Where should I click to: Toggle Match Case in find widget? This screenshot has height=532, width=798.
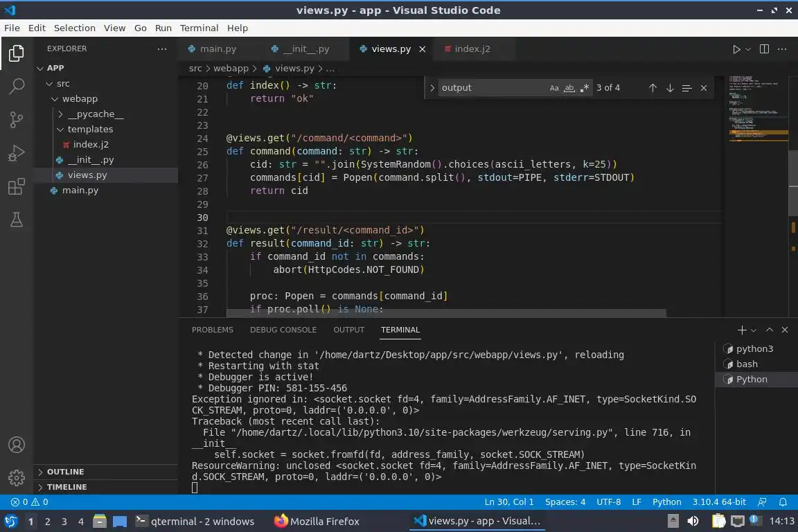554,88
